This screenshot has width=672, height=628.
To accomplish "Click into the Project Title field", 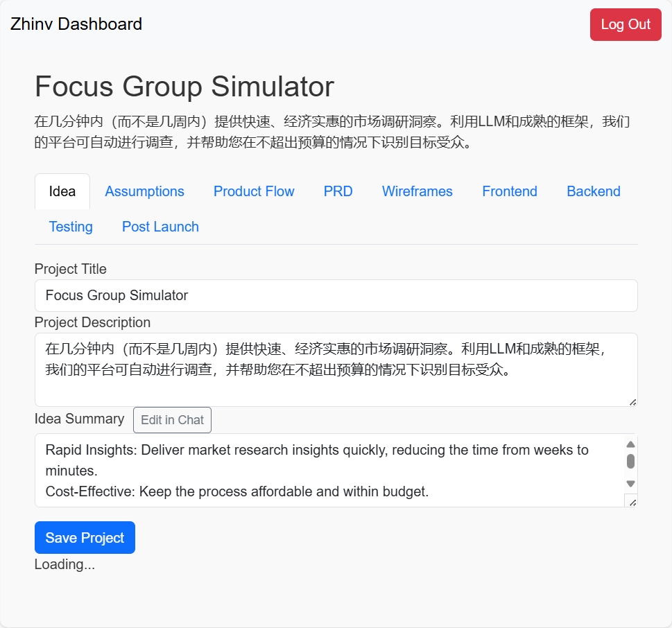I will [x=336, y=296].
